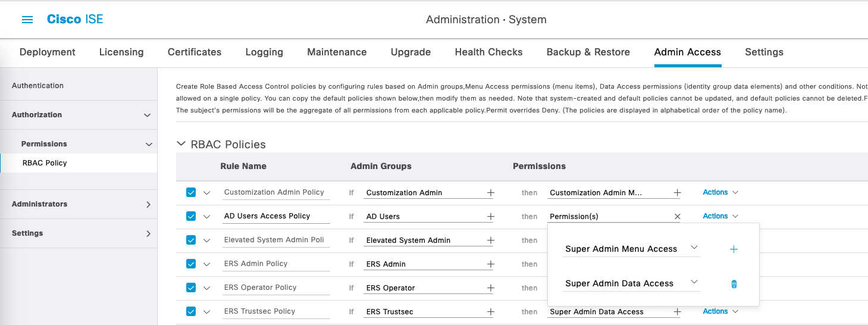The image size is (868, 325).
Task: Open the hamburger navigation menu
Action: click(x=27, y=20)
